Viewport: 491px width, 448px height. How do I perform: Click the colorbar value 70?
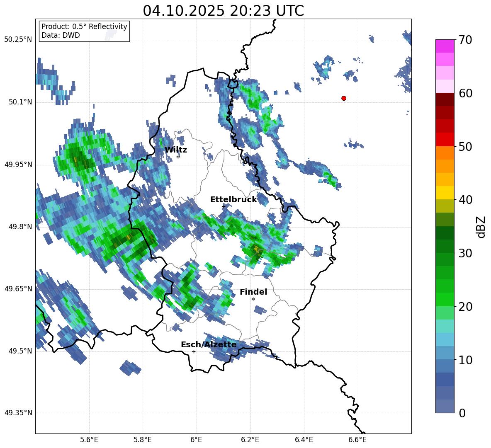point(465,40)
